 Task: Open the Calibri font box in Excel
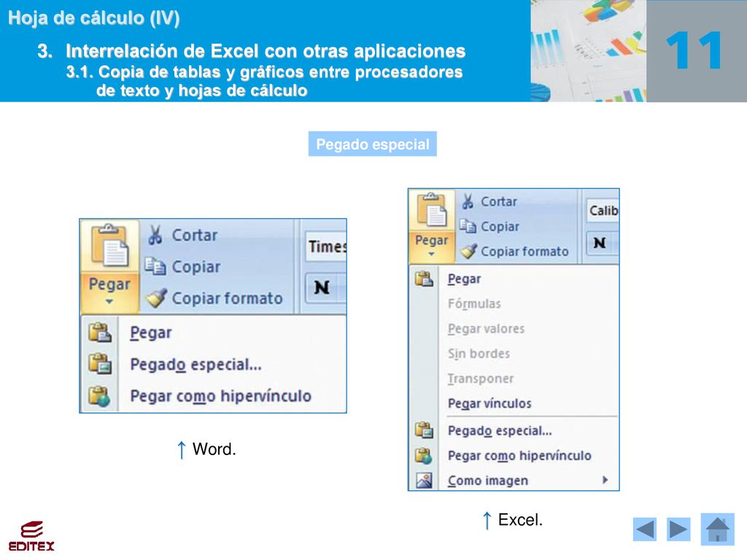click(x=603, y=210)
